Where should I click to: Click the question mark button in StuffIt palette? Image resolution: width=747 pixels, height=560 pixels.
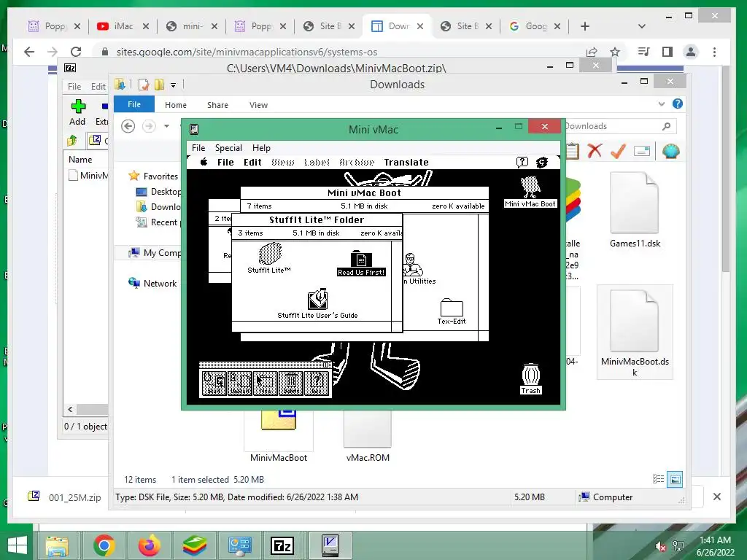coord(317,383)
